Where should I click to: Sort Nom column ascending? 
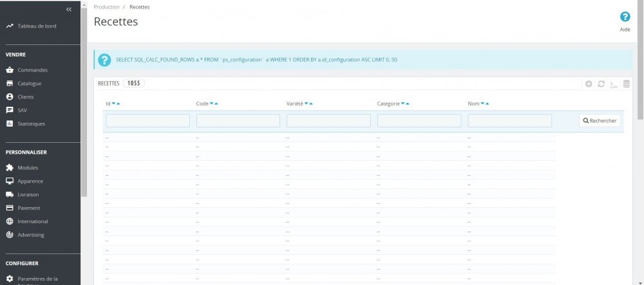click(x=487, y=104)
